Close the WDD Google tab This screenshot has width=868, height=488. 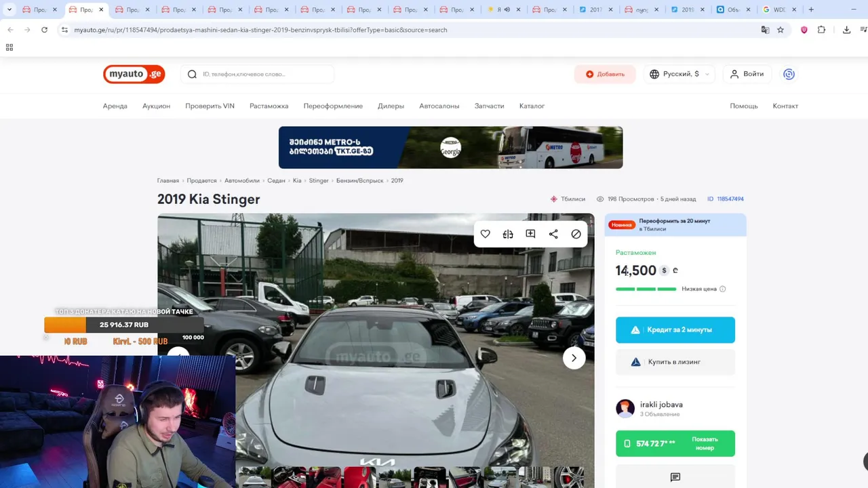click(794, 9)
